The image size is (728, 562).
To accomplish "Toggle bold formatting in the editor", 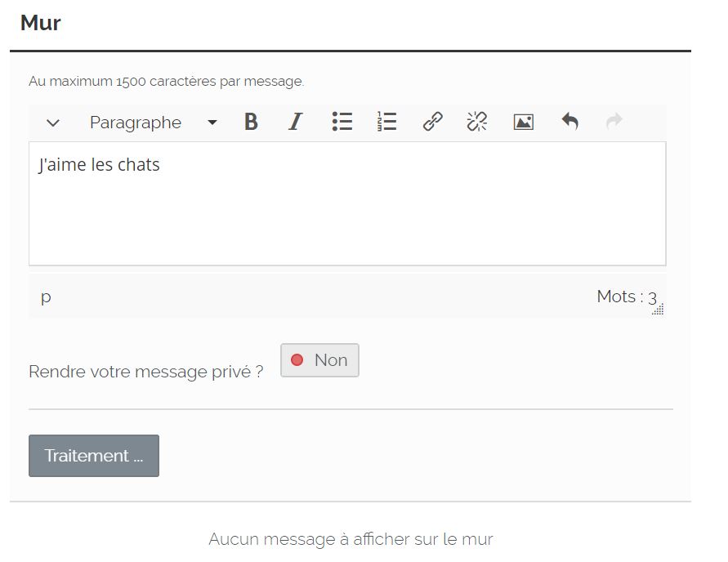I will pyautogui.click(x=251, y=123).
